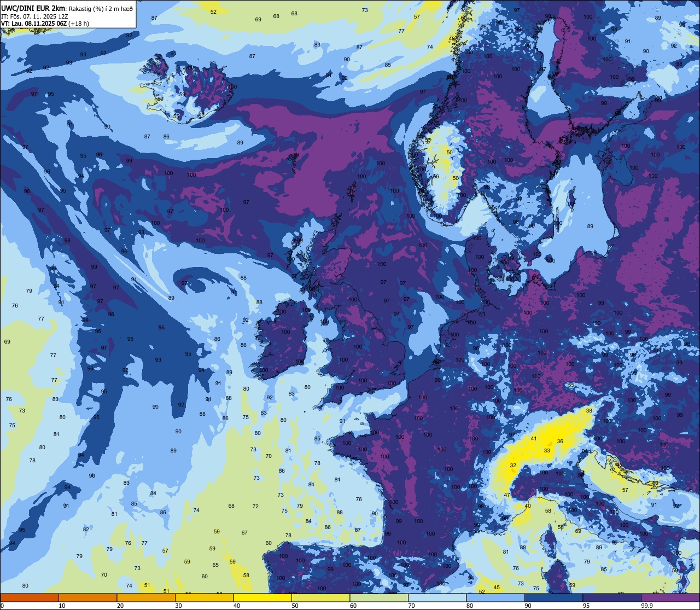
Task: Click the title "UWC/DINI EUR 2km"
Action: (33, 8)
